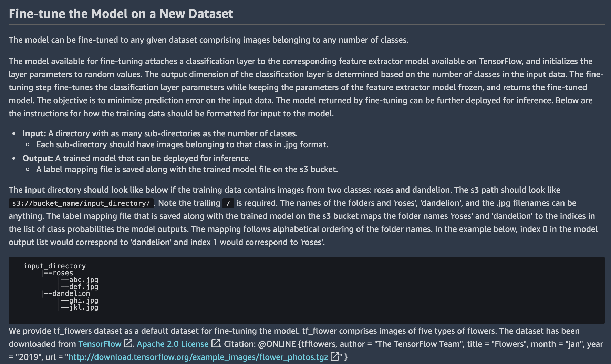Click the bold 'Output:' bullet label
Screen dimensions: 611x364
pos(38,158)
